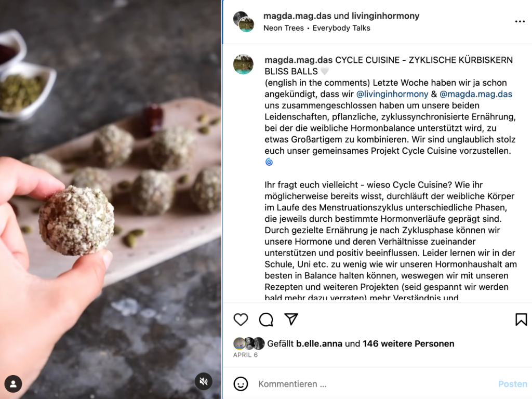Unmute the video sound
Image resolution: width=532 pixels, height=399 pixels.
(204, 381)
